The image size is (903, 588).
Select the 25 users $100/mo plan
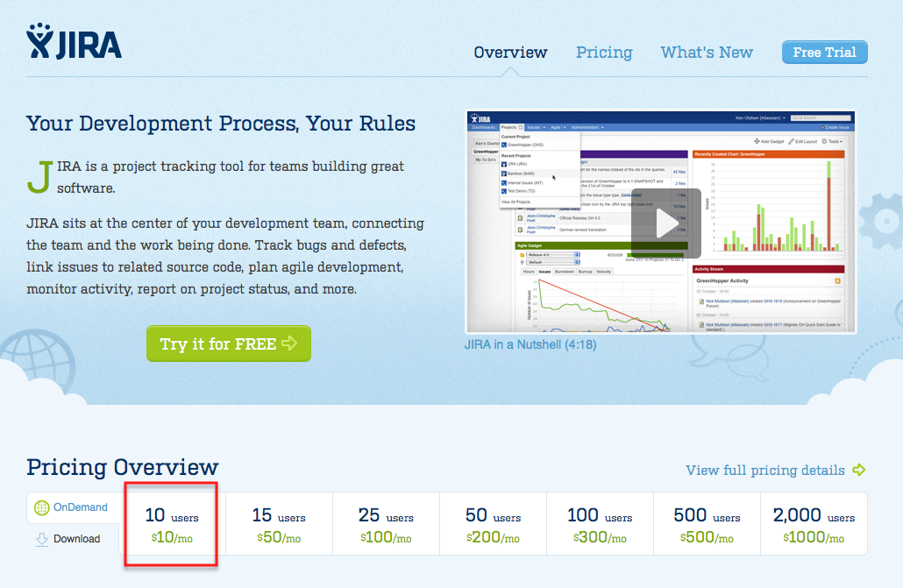point(386,524)
